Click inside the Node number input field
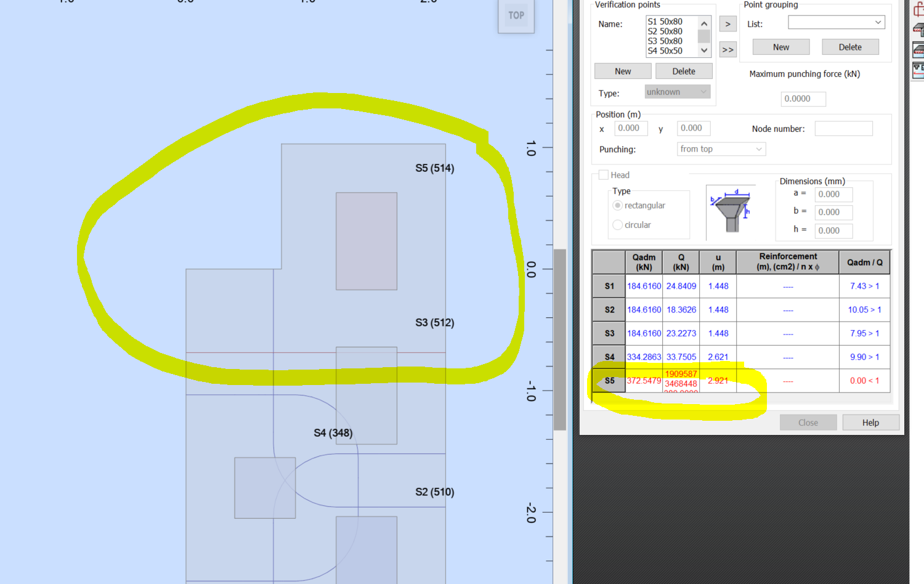Screen dimensions: 924x584 843,128
